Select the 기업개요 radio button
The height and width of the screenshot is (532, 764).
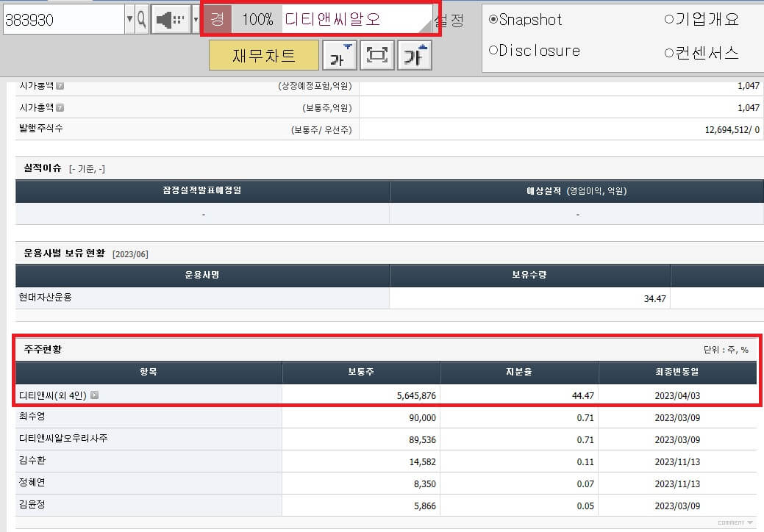tap(669, 19)
